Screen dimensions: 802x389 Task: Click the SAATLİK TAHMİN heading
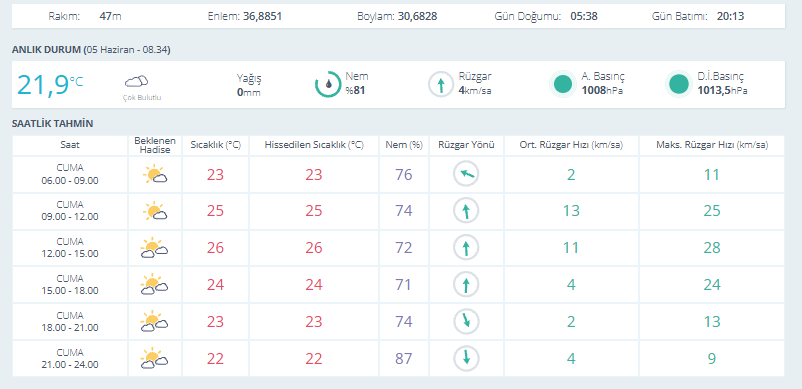tap(52, 123)
